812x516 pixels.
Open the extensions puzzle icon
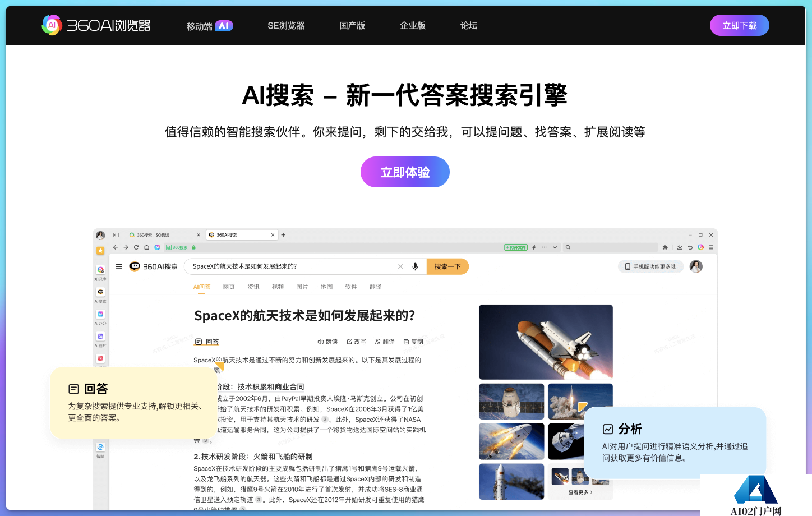click(665, 247)
